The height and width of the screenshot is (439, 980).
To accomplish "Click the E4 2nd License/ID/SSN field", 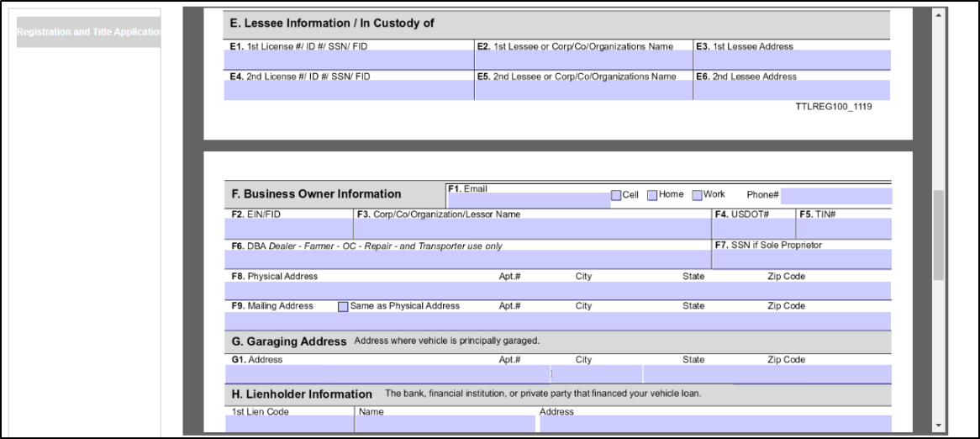I will 349,90.
